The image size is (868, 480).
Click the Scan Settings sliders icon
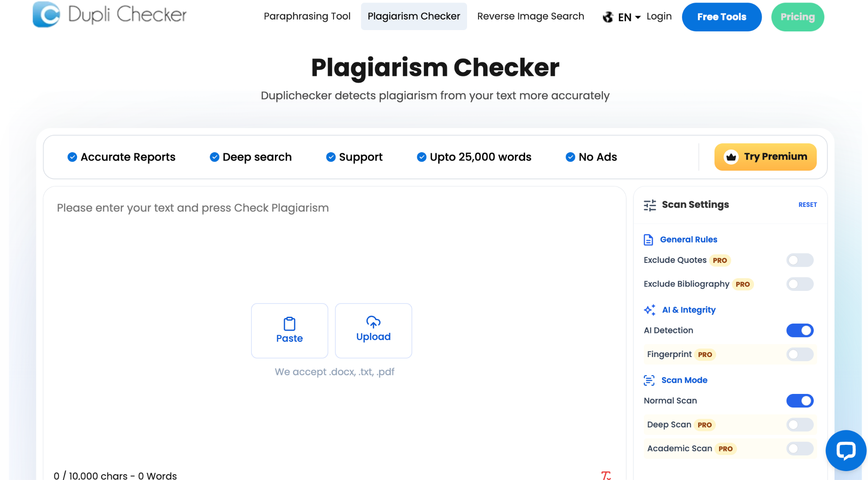(x=650, y=205)
